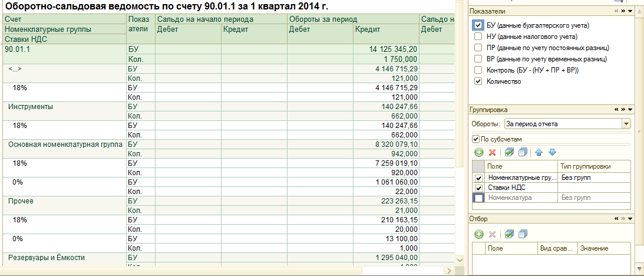Enable the Номенклатура grouping row checkbox
The height and width of the screenshot is (276, 644).
point(478,198)
